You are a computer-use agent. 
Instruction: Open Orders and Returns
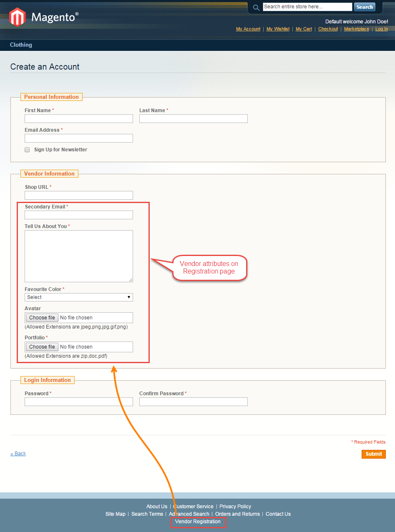[237, 514]
